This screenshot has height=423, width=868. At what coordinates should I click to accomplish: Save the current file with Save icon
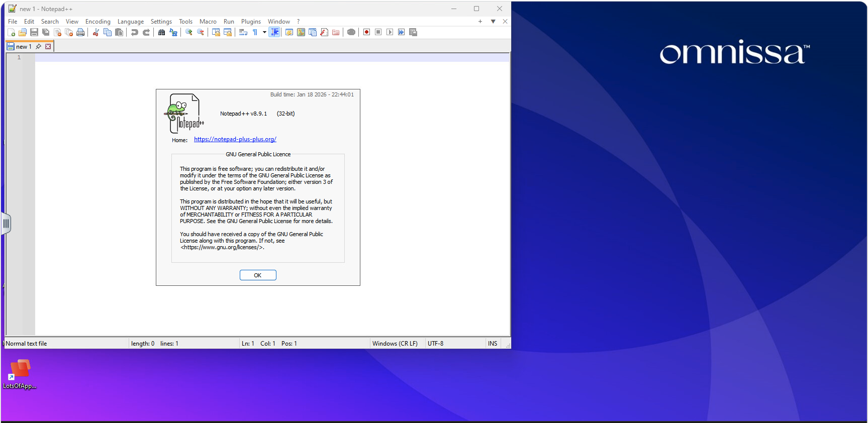coord(34,32)
